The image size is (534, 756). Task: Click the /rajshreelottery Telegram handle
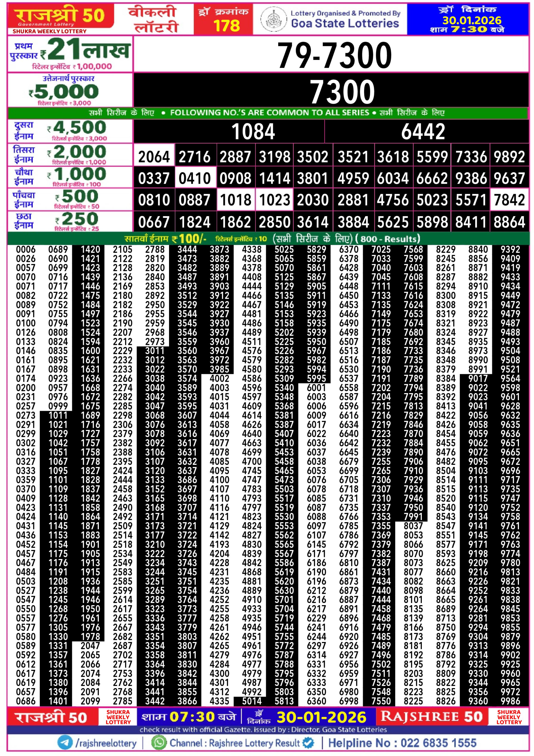click(106, 743)
